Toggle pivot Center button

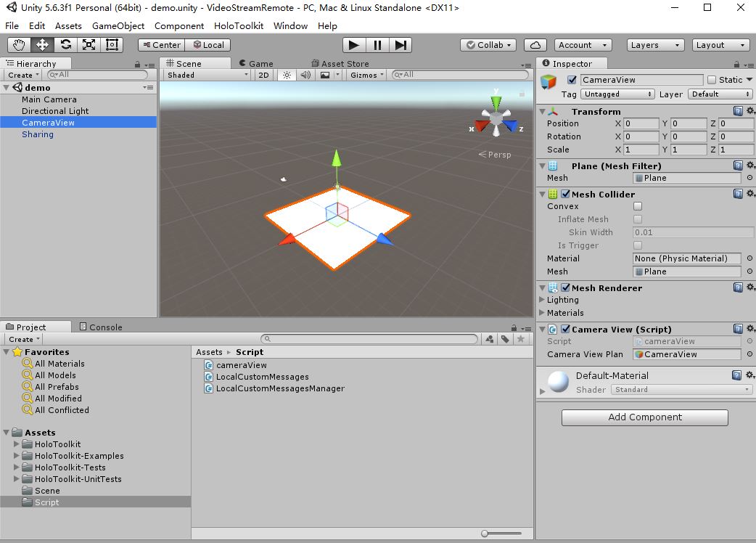pyautogui.click(x=162, y=45)
